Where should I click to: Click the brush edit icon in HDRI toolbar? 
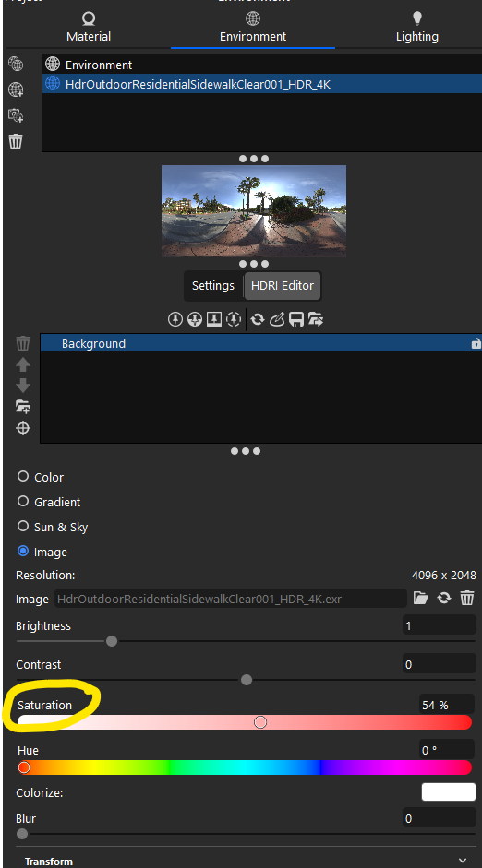click(x=276, y=319)
